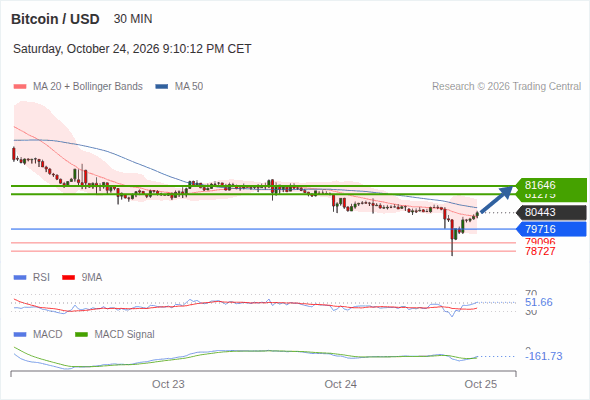Click the pink MA 20 legend swatch
The width and height of the screenshot is (590, 400).
[x=20, y=87]
